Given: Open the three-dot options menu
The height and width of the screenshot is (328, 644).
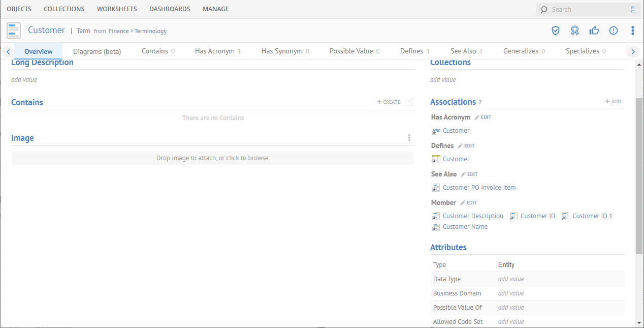Looking at the screenshot, I should [x=632, y=31].
